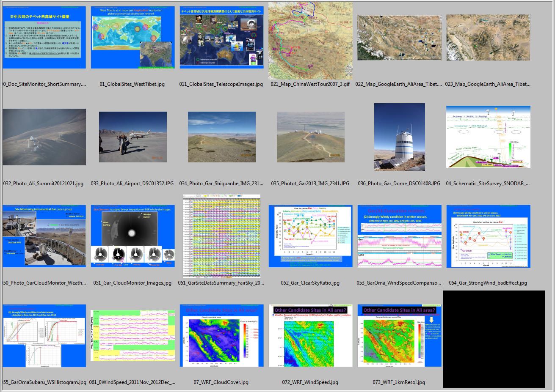Open the 01_GlobalSites_WestTibet.jpg thumbnail
The width and height of the screenshot is (555, 392).
coord(133,37)
